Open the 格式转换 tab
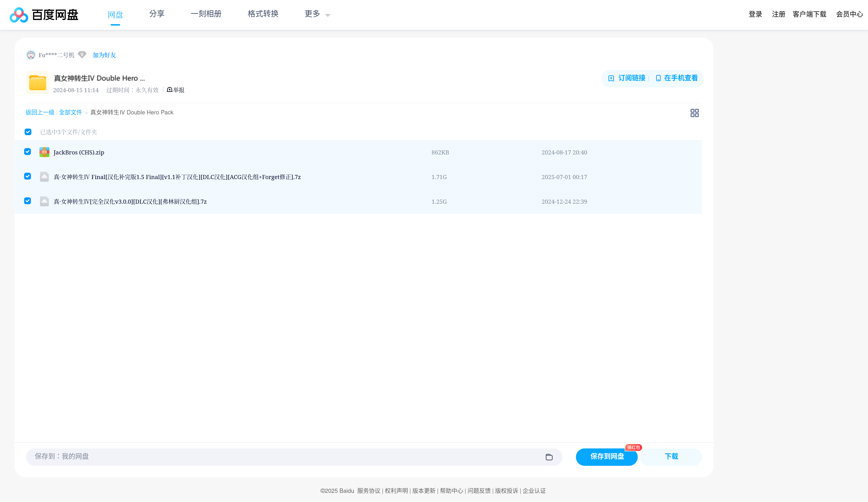 [263, 14]
